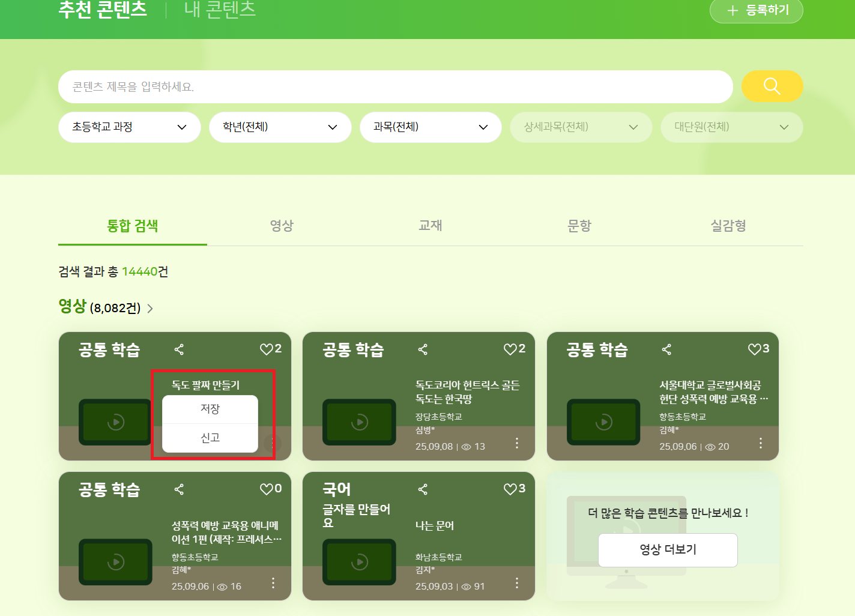This screenshot has height=616, width=855.
Task: Click the yellow search magnifier button
Action: pyautogui.click(x=772, y=86)
